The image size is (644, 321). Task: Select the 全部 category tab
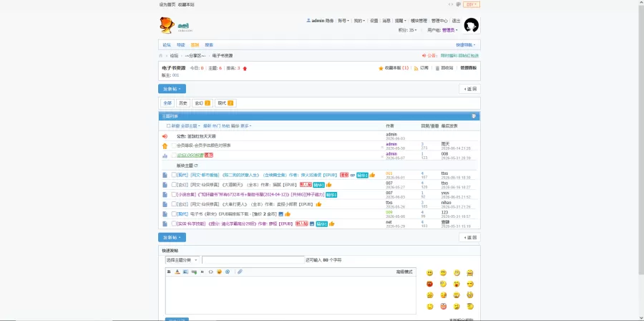167,103
